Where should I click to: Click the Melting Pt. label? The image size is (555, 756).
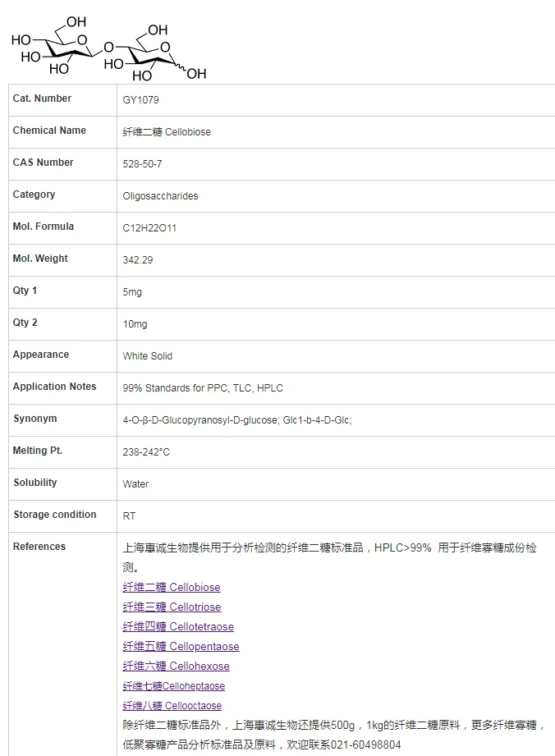pos(38,451)
